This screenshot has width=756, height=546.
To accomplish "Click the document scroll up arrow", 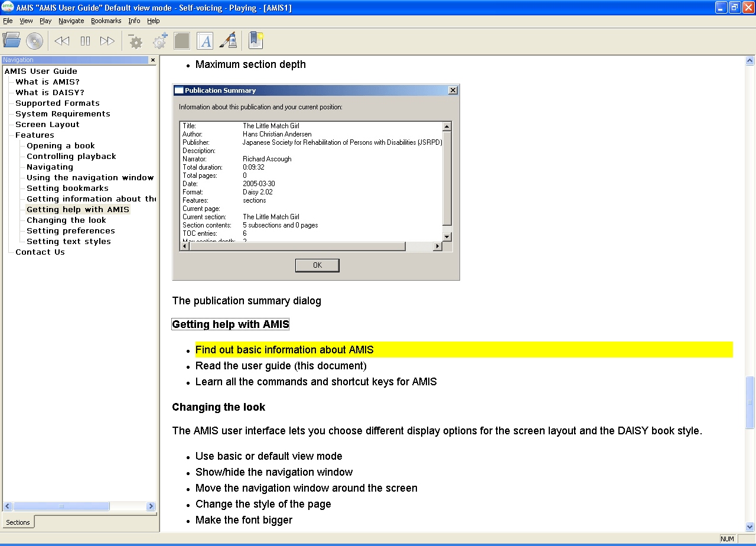I will (x=750, y=61).
